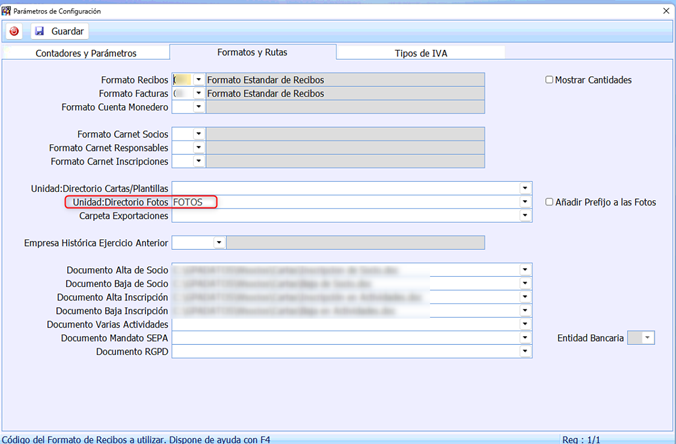Open the Entidad Bancaria dropdown
This screenshot has width=676, height=444.
click(x=649, y=338)
